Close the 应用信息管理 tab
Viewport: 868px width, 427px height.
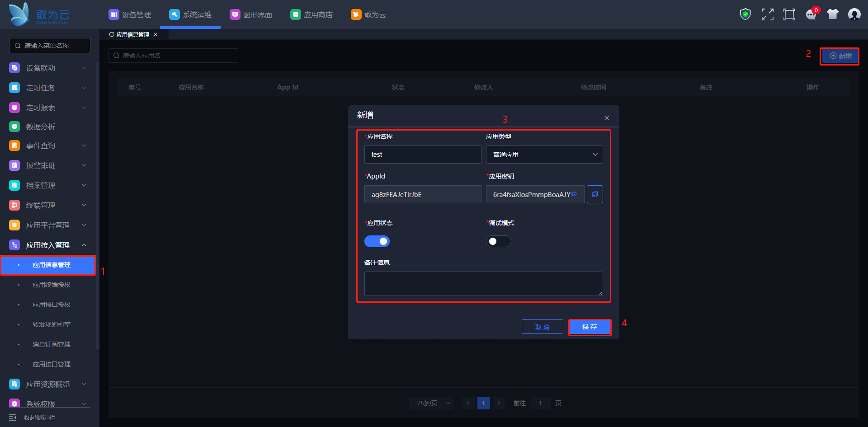click(x=156, y=34)
